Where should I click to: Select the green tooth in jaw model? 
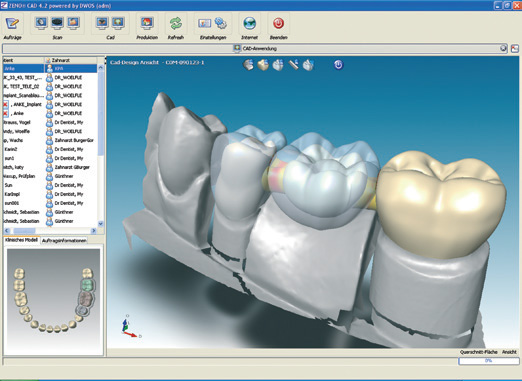[87, 285]
